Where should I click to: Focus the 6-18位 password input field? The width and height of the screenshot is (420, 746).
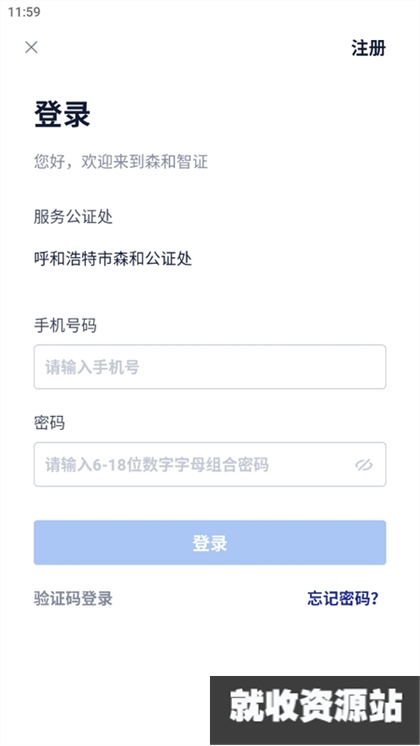210,464
